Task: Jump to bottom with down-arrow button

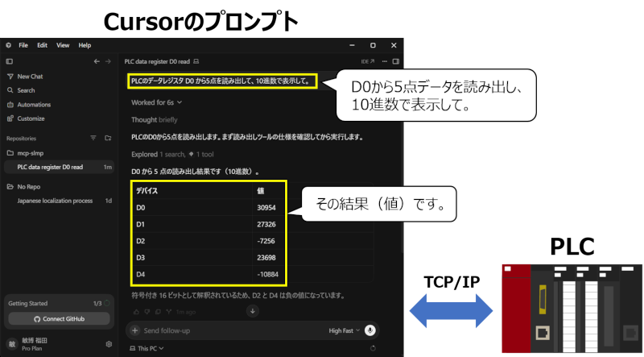Action: 253,311
